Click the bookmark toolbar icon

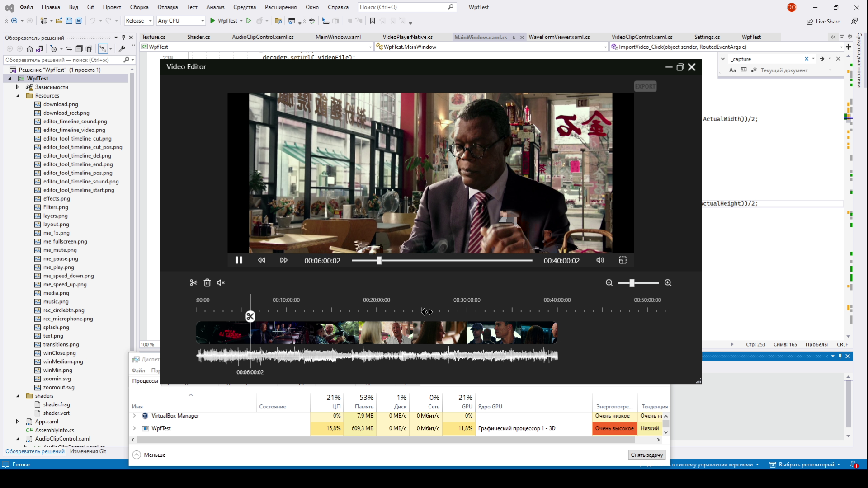click(x=373, y=21)
